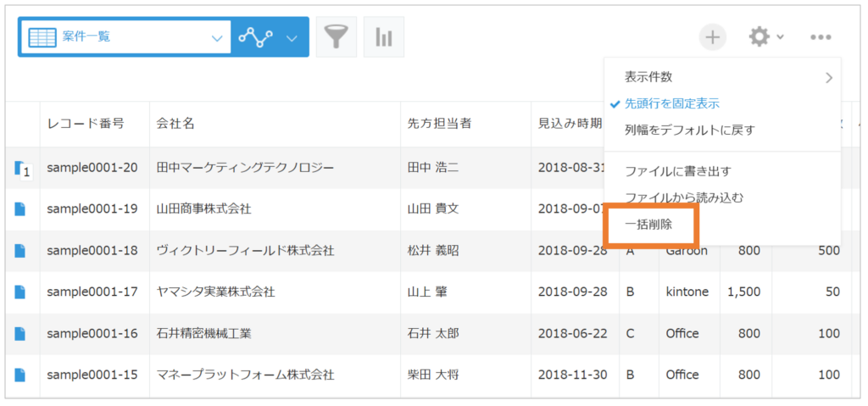Image resolution: width=868 pixels, height=406 pixels.
Task: Expand the 案件一覧 view dropdown
Action: click(217, 38)
